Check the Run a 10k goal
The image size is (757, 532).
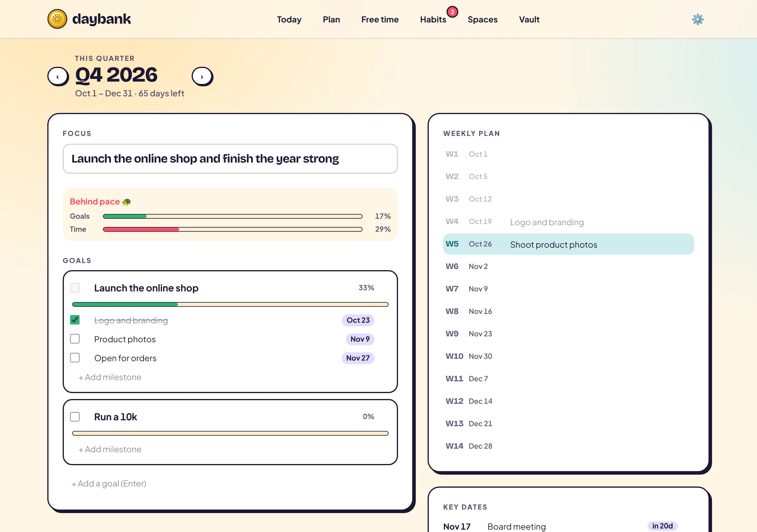point(75,417)
